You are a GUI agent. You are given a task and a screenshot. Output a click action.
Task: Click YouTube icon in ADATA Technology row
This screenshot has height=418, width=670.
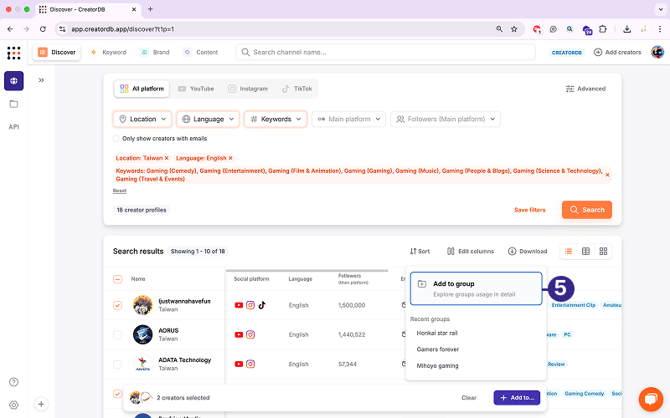(x=239, y=364)
